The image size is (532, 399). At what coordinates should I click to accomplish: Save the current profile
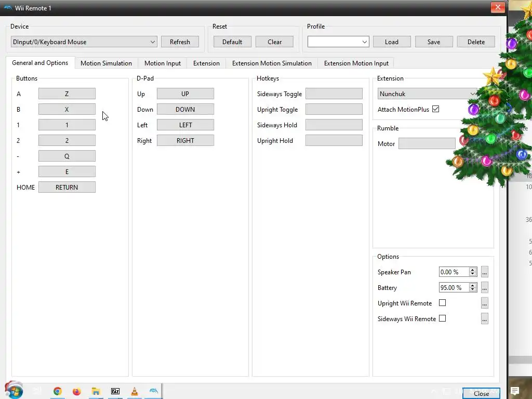click(x=434, y=42)
